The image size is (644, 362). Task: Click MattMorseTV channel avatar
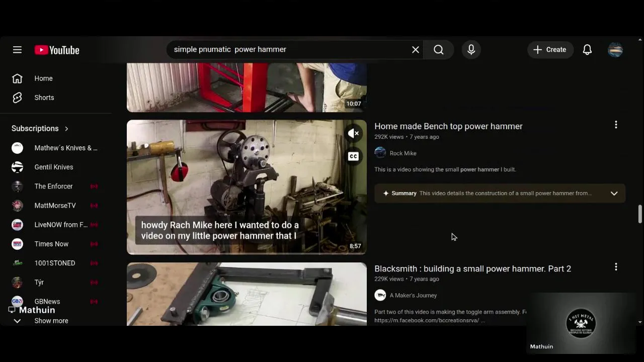tap(17, 205)
